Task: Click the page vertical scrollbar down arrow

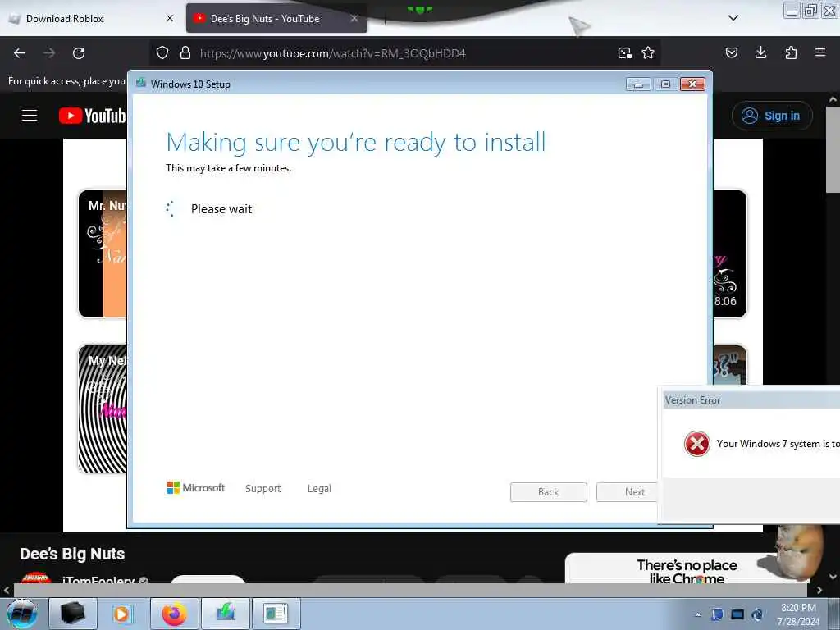Action: pos(833,577)
